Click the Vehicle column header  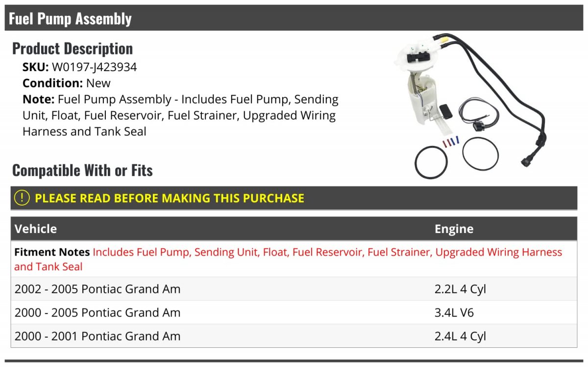(x=36, y=229)
